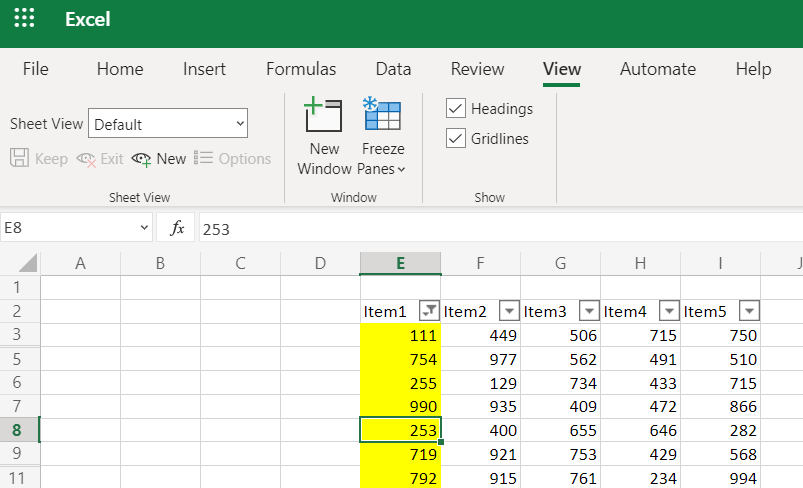Select cell containing 472
The width and height of the screenshot is (803, 488).
point(640,406)
